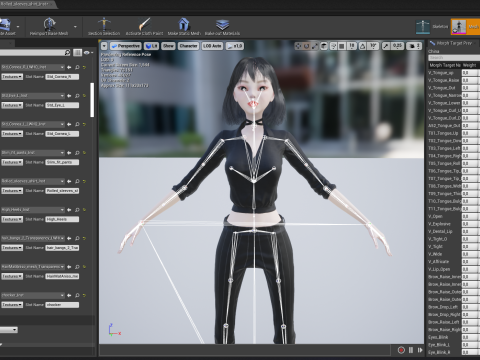Select the translate transform gizmo icon
This screenshot has height=360, width=480.
tap(298, 46)
